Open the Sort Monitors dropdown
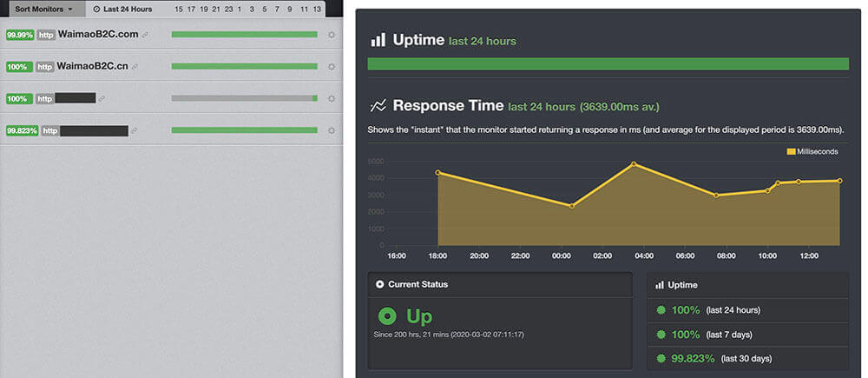The height and width of the screenshot is (378, 868). tap(43, 9)
